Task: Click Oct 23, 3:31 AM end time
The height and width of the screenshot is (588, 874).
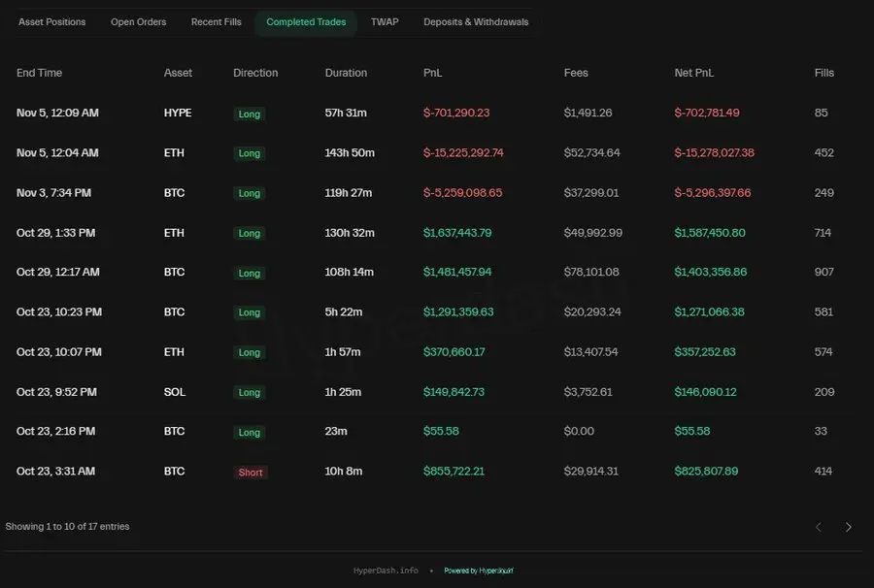Action: coord(55,472)
